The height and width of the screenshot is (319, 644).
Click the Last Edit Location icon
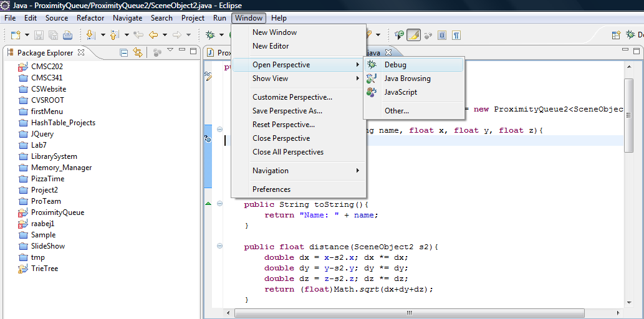click(x=138, y=36)
